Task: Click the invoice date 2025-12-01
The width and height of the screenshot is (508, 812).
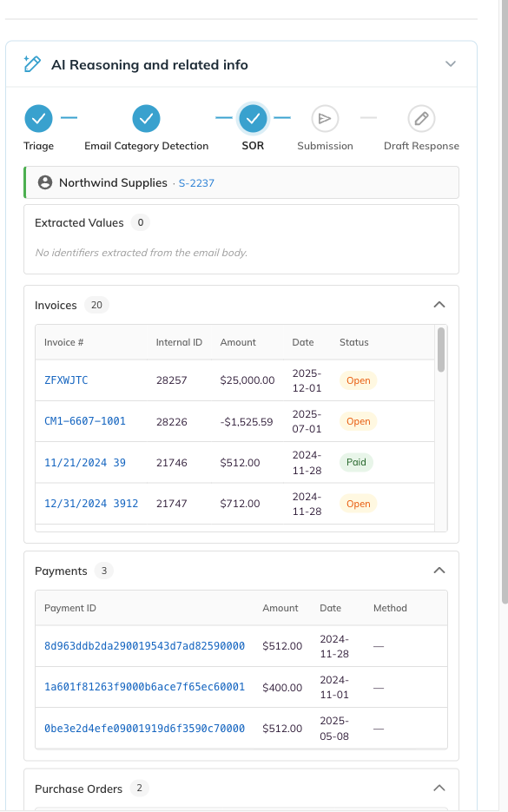Action: pos(307,380)
